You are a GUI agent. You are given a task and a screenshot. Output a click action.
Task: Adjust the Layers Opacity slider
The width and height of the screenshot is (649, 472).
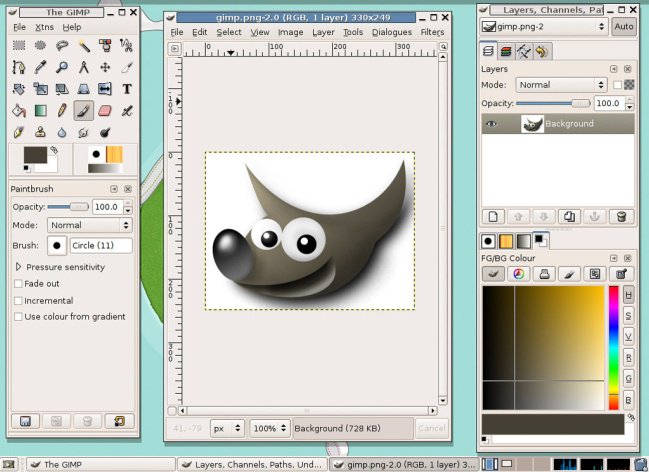point(553,104)
